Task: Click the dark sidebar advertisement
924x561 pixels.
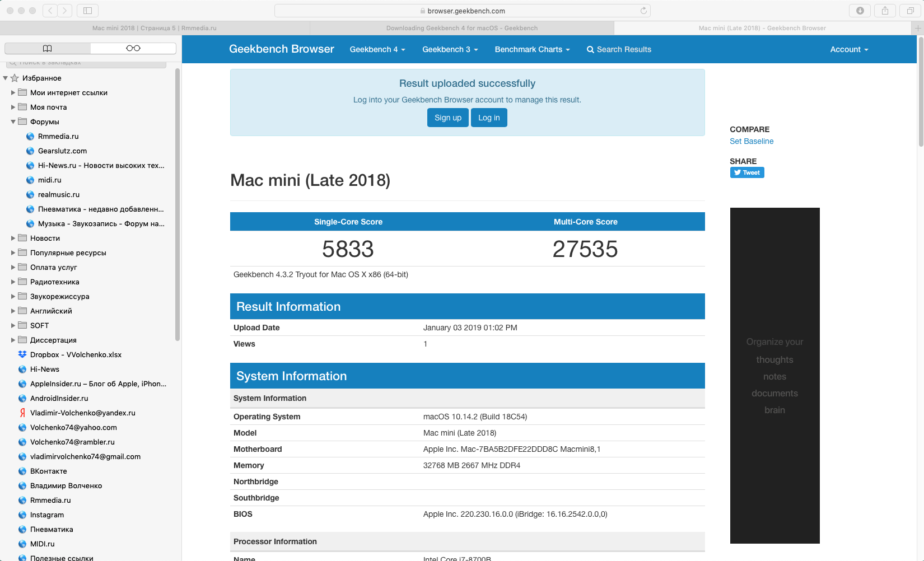Action: [x=775, y=376]
